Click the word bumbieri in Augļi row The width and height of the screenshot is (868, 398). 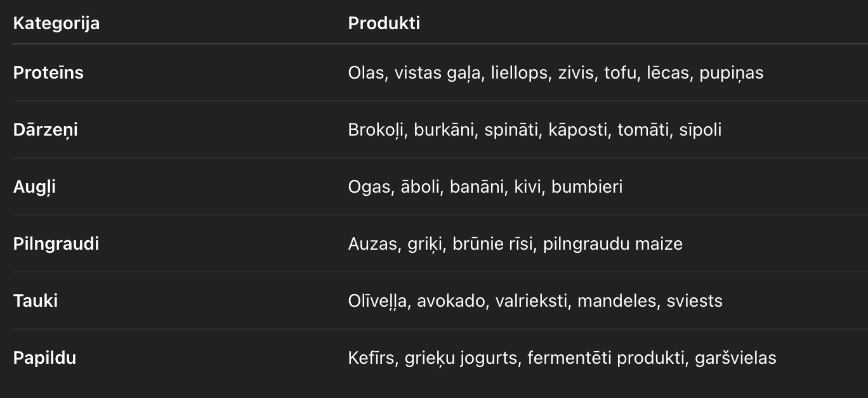coord(587,187)
